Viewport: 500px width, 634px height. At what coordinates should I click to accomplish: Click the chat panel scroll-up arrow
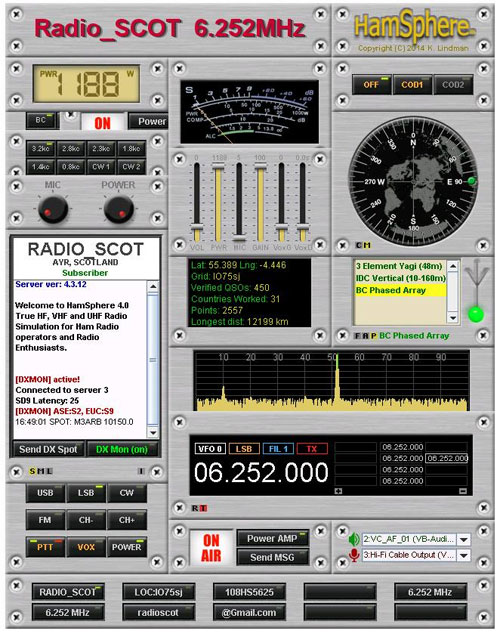(x=153, y=287)
